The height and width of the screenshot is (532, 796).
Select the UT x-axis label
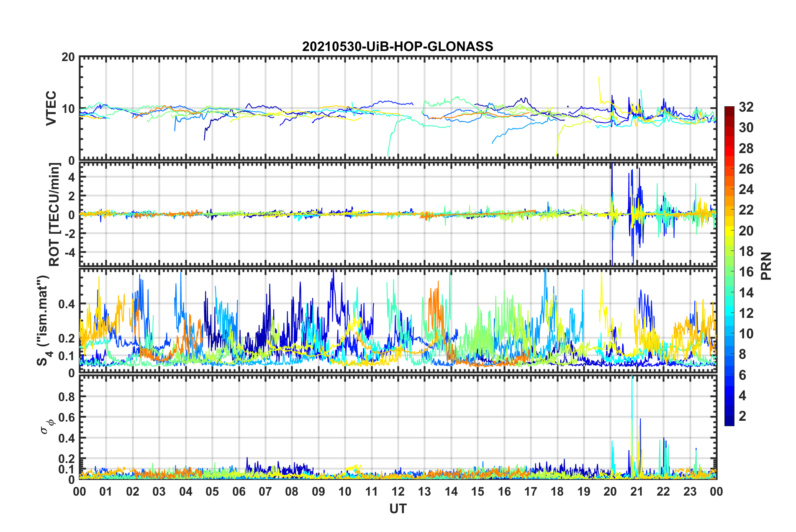(398, 509)
